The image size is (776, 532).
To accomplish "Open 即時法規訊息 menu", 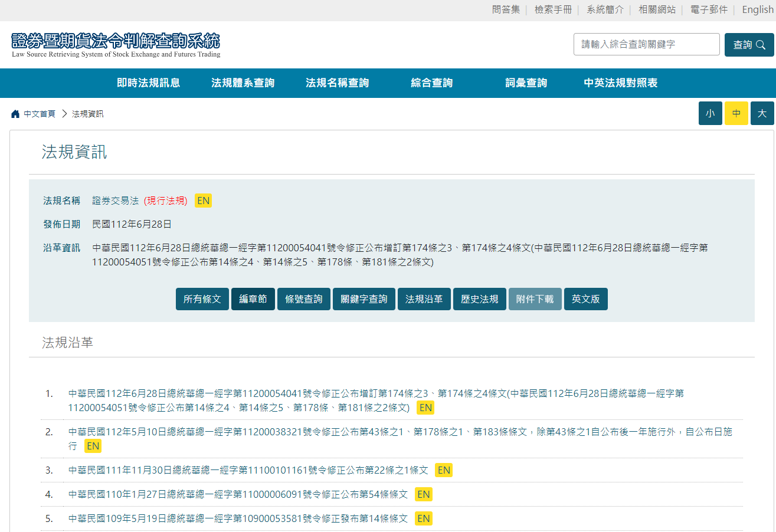I will click(x=149, y=83).
